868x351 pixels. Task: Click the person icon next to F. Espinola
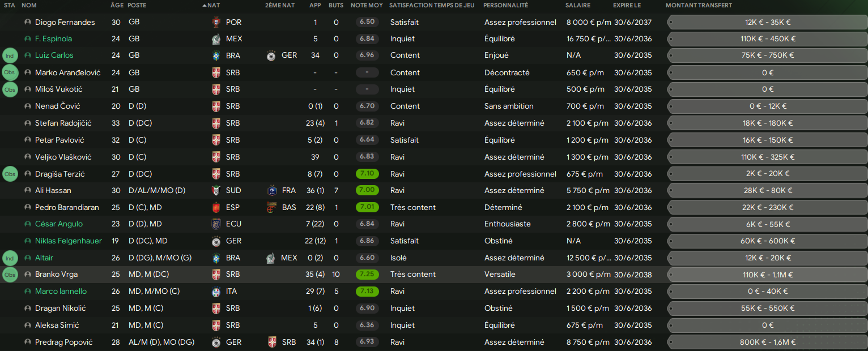pos(28,39)
